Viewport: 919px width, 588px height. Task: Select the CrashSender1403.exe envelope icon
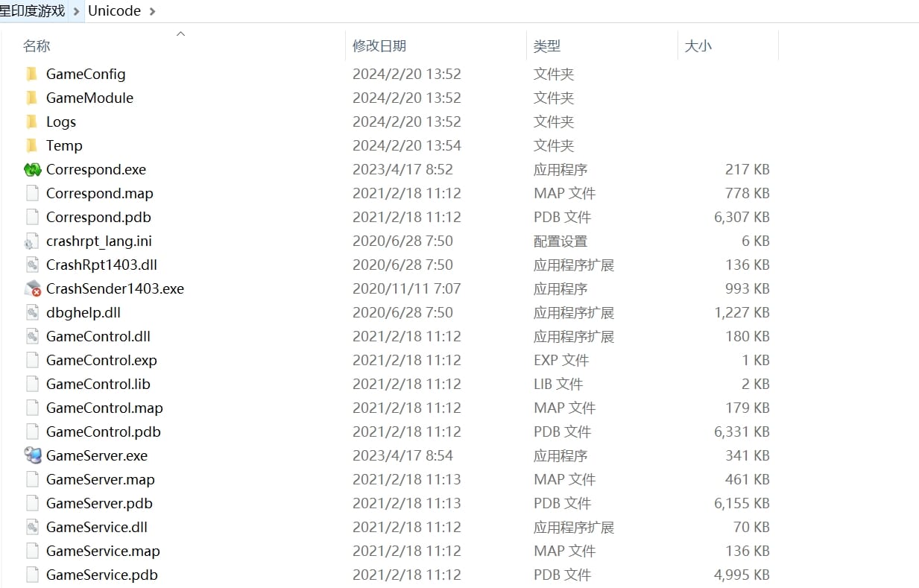pos(32,288)
